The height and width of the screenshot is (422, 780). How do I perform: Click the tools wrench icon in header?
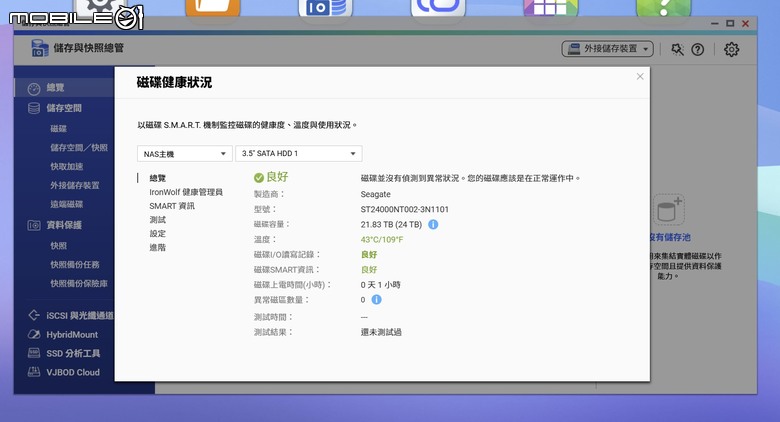[677, 49]
